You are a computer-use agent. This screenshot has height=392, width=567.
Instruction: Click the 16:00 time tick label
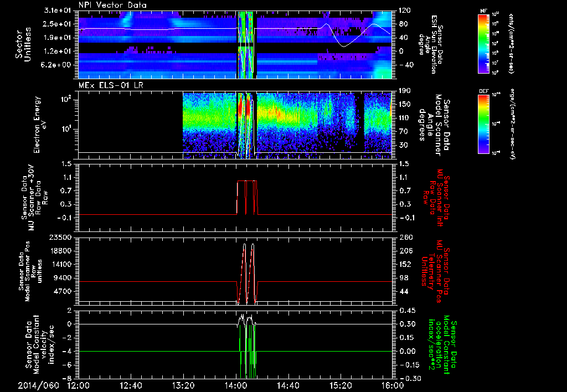[393, 386]
